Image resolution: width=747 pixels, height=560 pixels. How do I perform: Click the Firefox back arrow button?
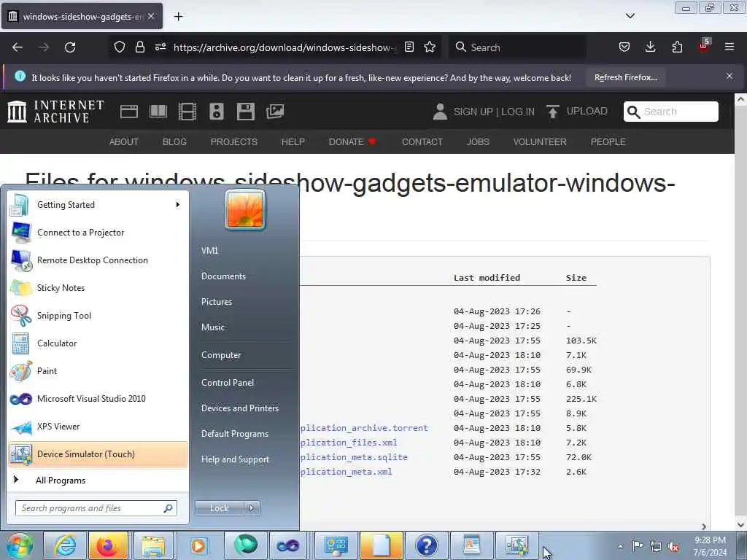pyautogui.click(x=18, y=47)
